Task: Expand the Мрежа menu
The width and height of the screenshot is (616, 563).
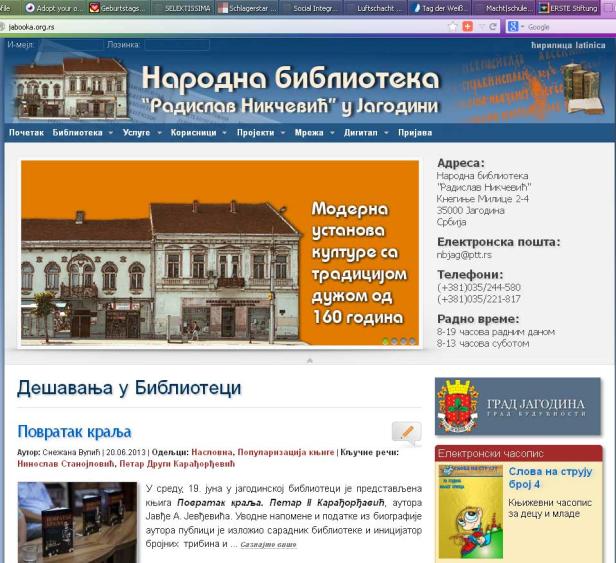Action: click(x=314, y=133)
